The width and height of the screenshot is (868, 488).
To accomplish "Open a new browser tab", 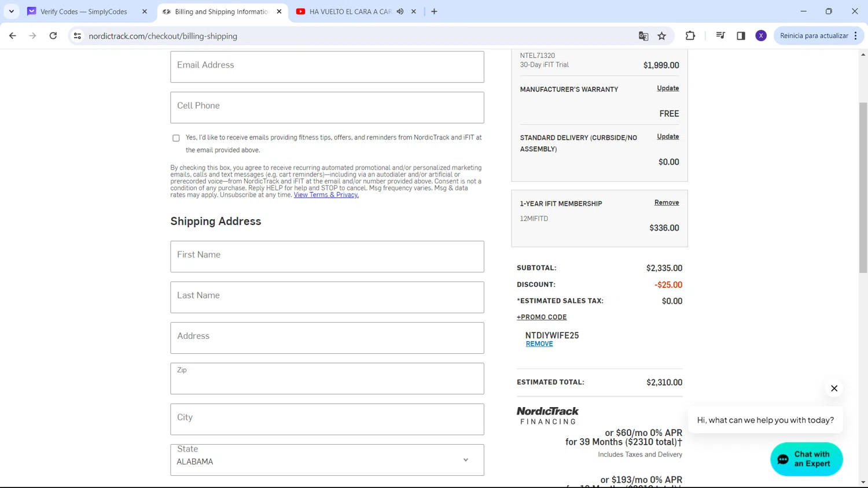I will pos(434,12).
